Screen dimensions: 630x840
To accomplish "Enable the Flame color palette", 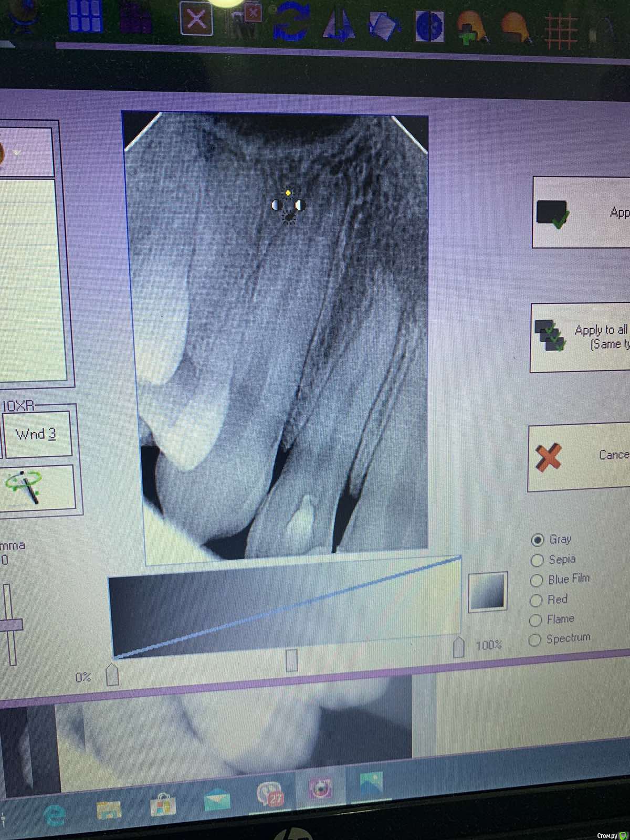I will coord(535,621).
